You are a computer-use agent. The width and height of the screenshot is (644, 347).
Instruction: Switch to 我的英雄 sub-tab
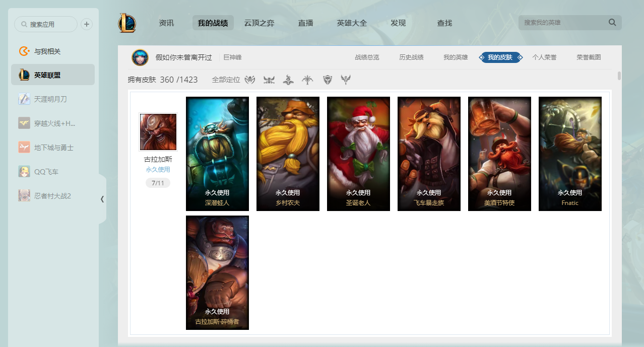pyautogui.click(x=456, y=57)
